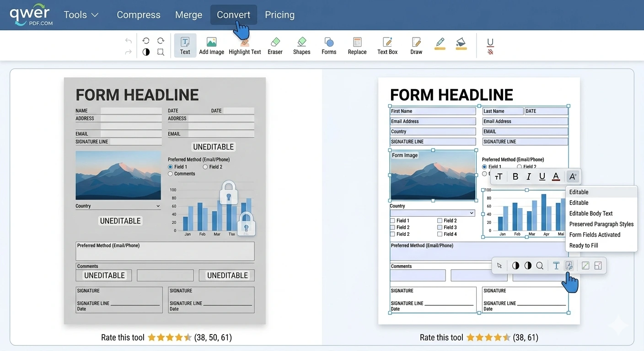Click the DATE field in right document
Screen dimensions: 644x351
click(x=546, y=111)
